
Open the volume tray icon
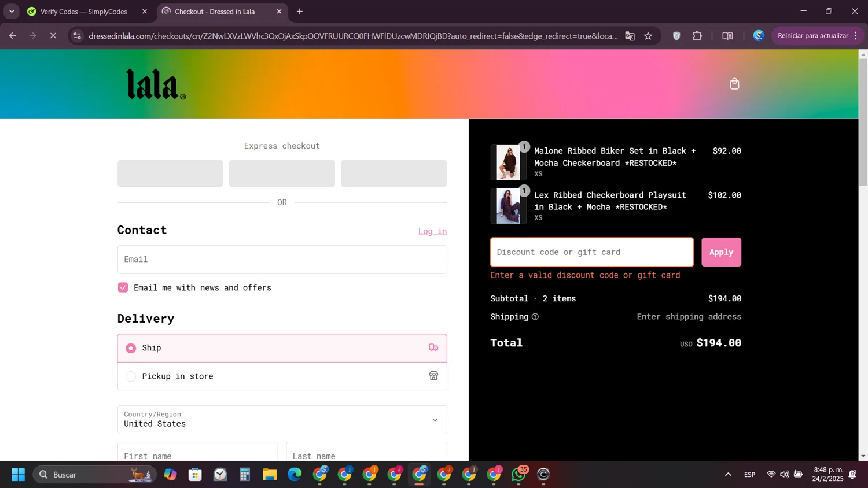coord(785,475)
